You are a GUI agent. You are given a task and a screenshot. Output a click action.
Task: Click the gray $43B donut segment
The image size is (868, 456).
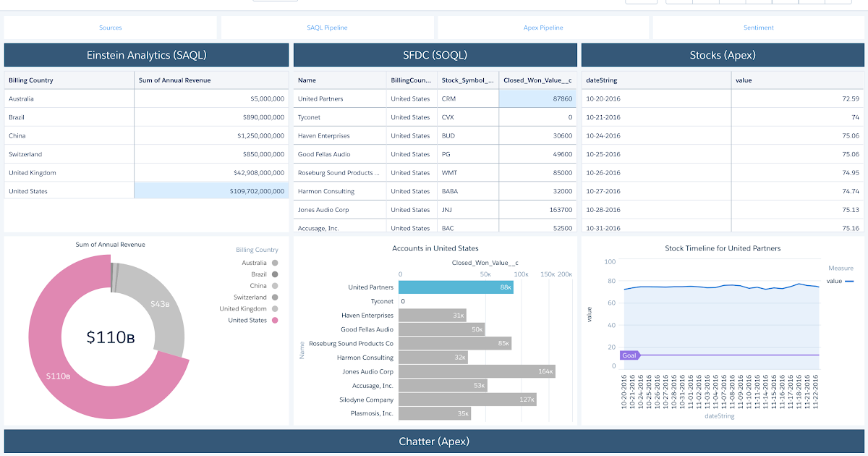160,304
